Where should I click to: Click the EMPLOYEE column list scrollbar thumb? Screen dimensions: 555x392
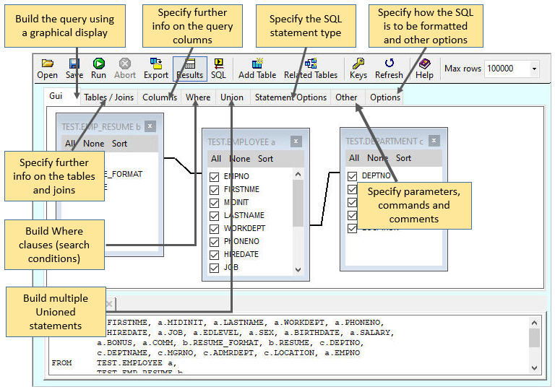298,204
